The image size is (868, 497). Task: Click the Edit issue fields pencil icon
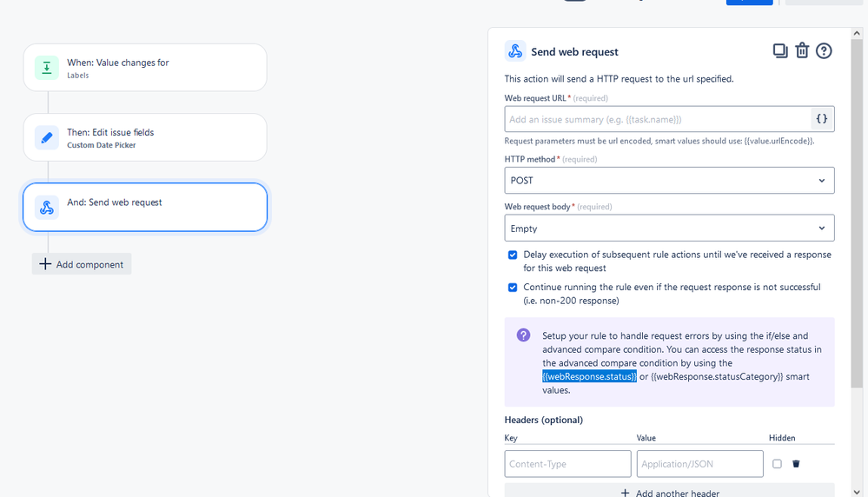(x=47, y=137)
